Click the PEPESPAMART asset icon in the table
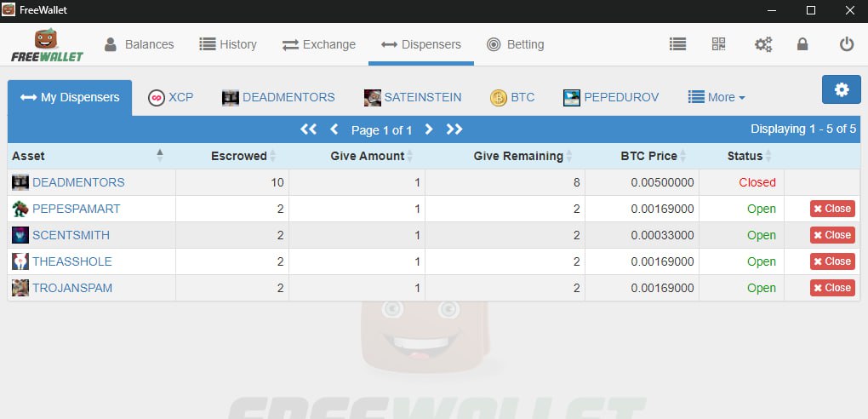This screenshot has height=419, width=868. pyautogui.click(x=20, y=209)
